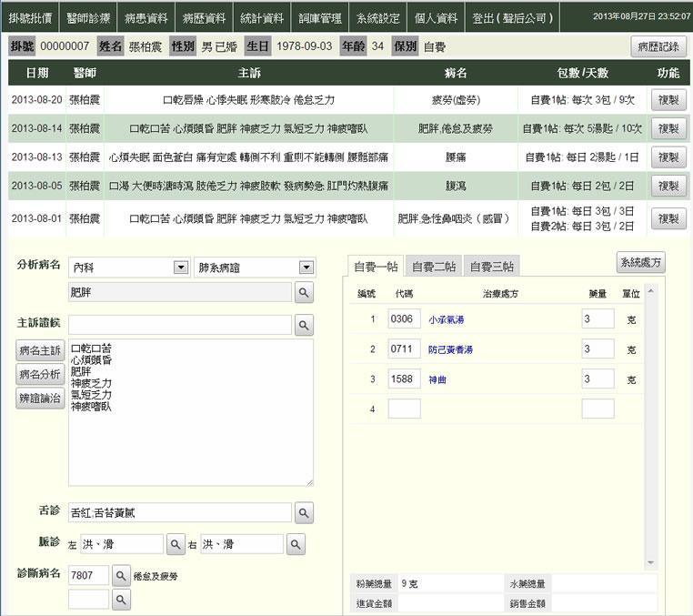Click the magnifier icon beside 舌診 field
This screenshot has height=616, width=693.
click(304, 512)
